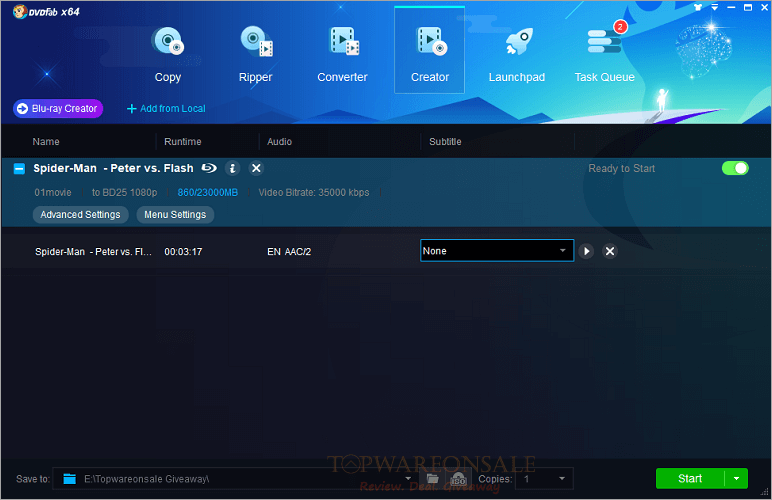Remove the Spider-Man task via header X
772x500 pixels.
click(256, 169)
